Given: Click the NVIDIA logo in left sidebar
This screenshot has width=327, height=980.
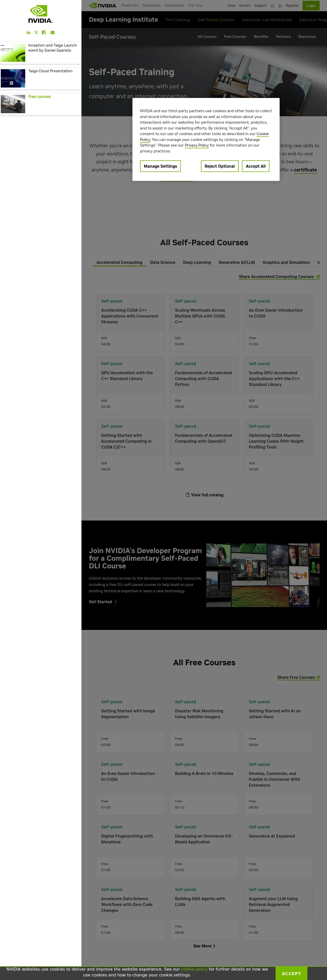Looking at the screenshot, I should click(41, 14).
